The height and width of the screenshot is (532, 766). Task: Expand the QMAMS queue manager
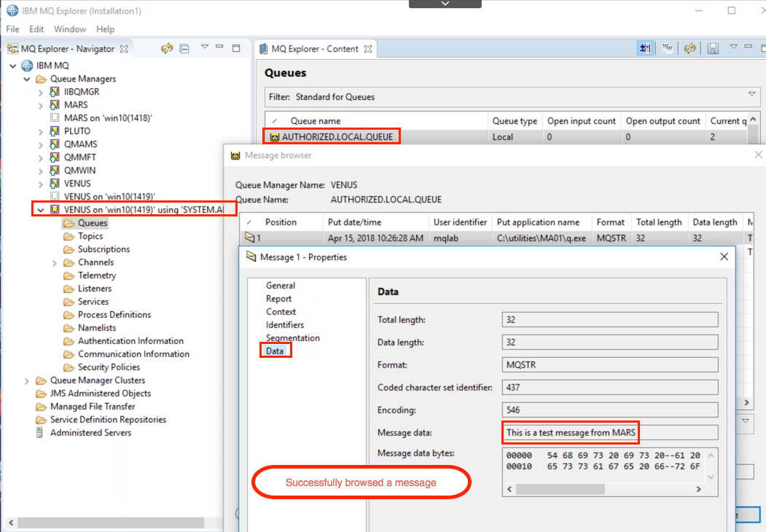41,144
